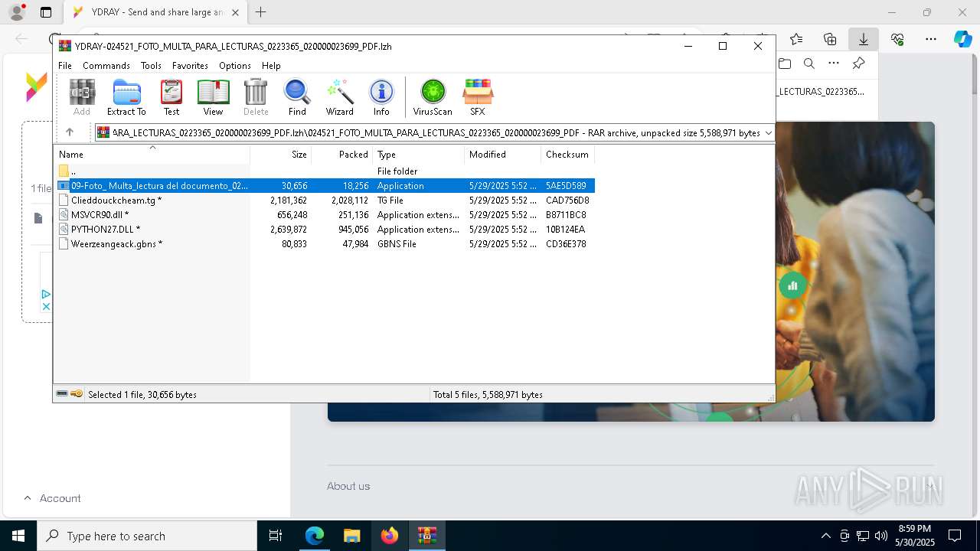Image resolution: width=980 pixels, height=551 pixels.
Task: Click the drive icon in status bar
Action: (62, 394)
